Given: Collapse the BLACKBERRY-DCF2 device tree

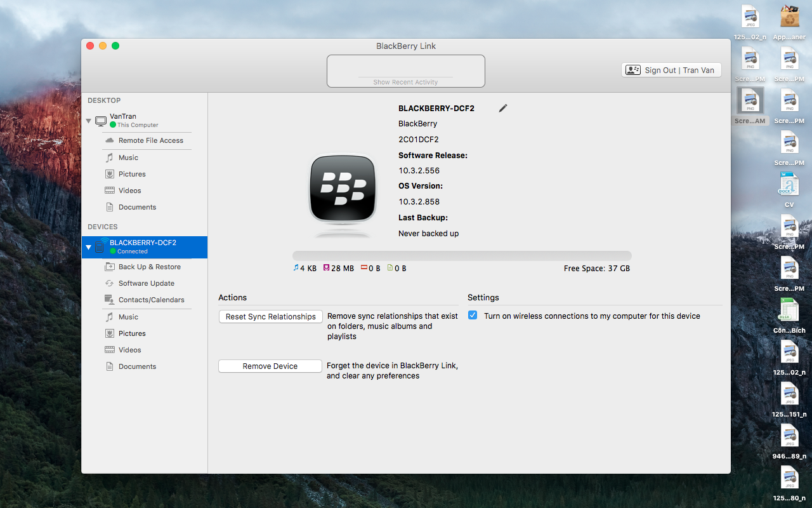Looking at the screenshot, I should [x=89, y=247].
